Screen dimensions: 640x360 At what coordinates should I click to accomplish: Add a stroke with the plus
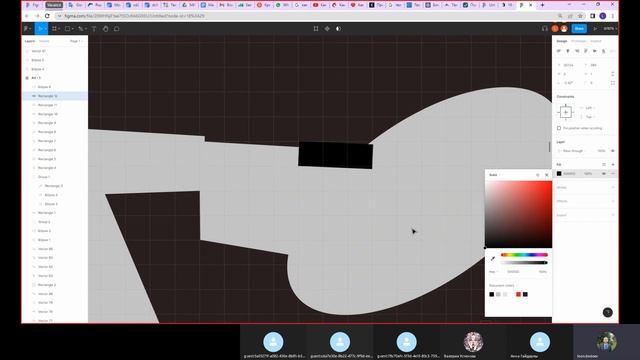[613, 187]
